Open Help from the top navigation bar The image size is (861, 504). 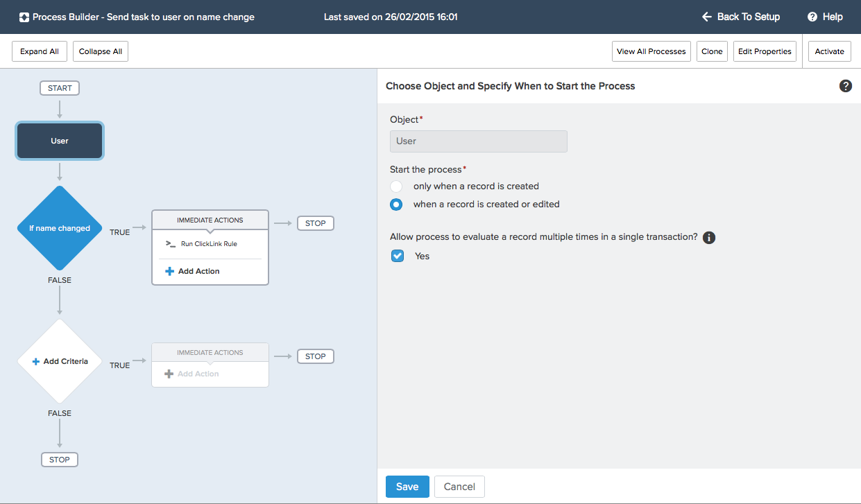coord(832,17)
